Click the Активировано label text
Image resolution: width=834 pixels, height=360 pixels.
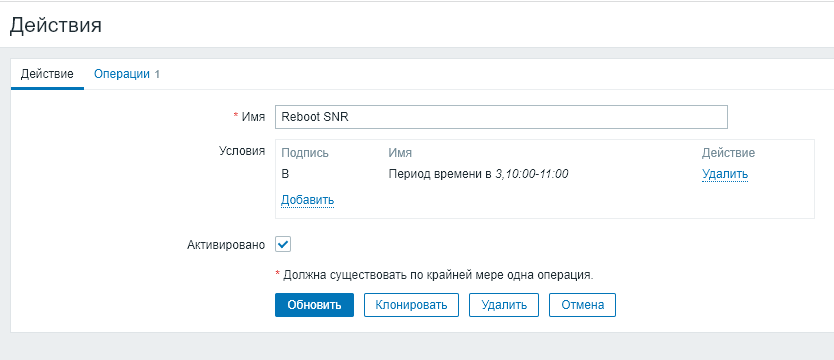pos(226,245)
